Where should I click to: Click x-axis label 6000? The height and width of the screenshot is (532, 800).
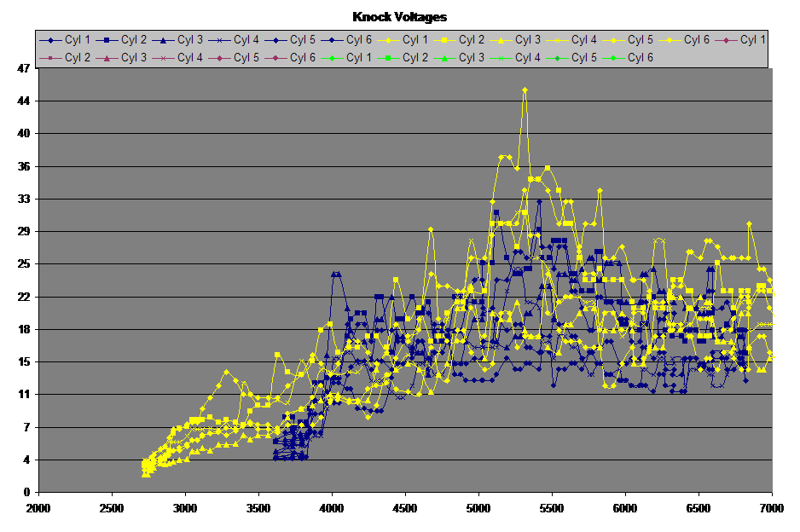tap(625, 508)
